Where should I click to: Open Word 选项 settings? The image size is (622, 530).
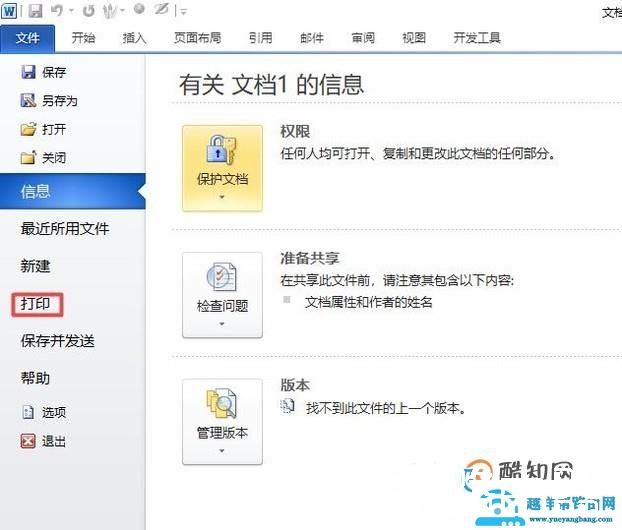54,413
